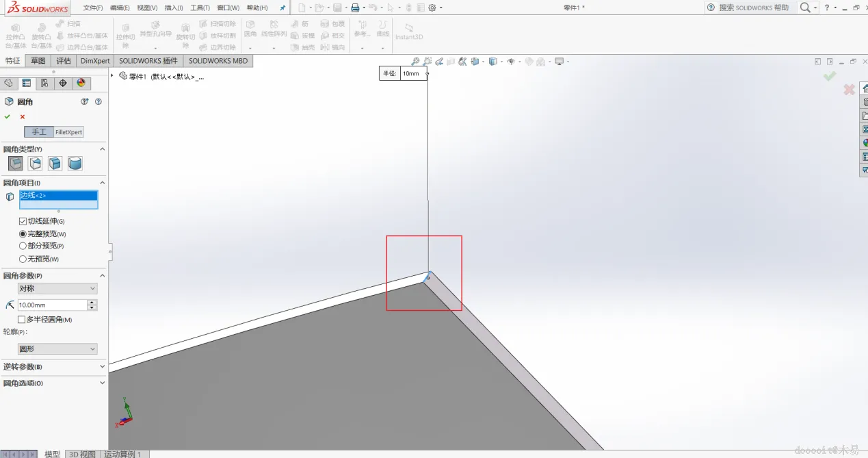
Task: Select the 手工 manual mode button
Action: tap(39, 132)
